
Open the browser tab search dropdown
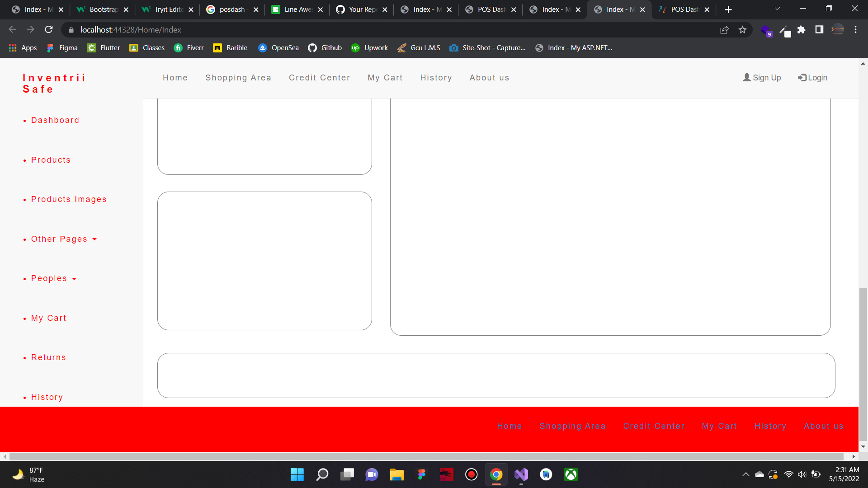tap(777, 8)
